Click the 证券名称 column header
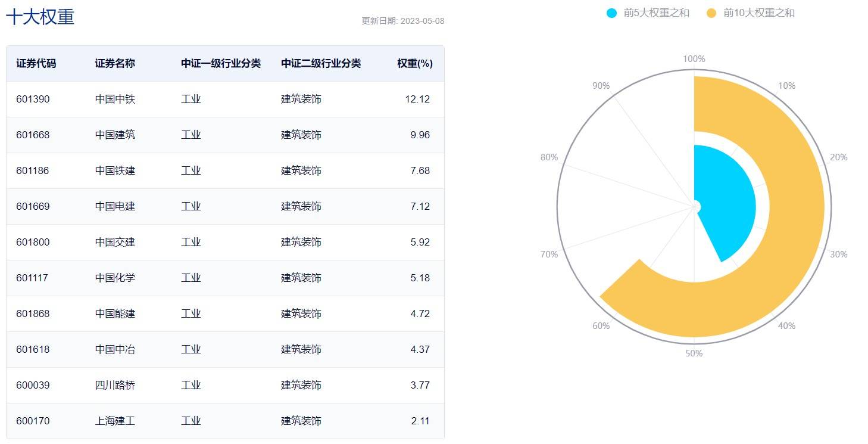Viewport: 868px width, 444px height. 115,64
